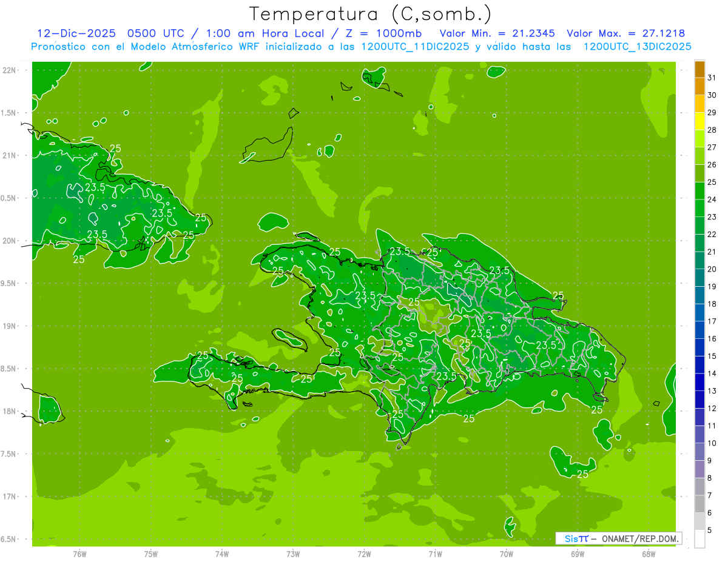Select the pressure level "Z = 1000mb"

click(383, 33)
